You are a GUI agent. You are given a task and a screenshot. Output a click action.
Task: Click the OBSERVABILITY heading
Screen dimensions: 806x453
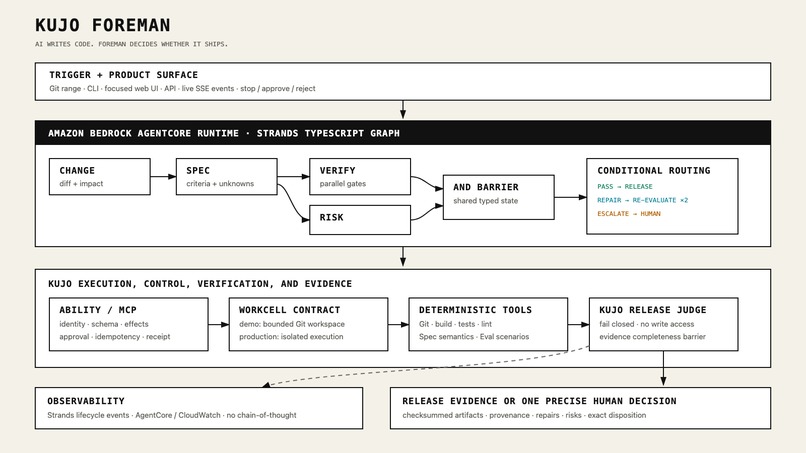tap(86, 401)
